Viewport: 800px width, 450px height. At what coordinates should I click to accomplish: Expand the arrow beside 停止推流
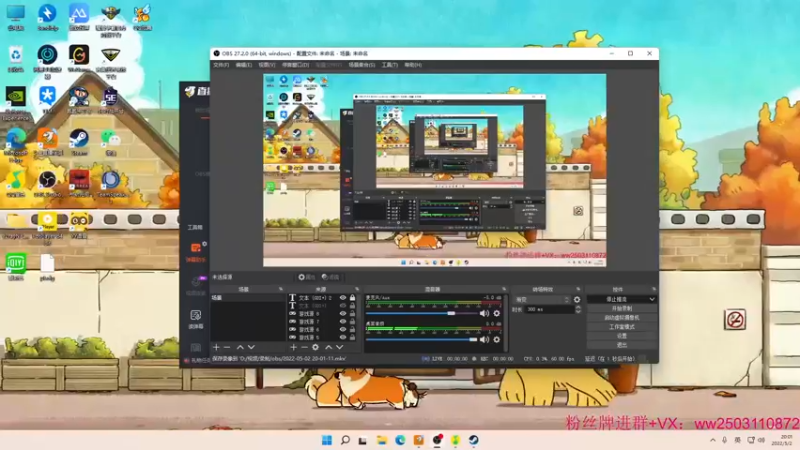click(652, 299)
